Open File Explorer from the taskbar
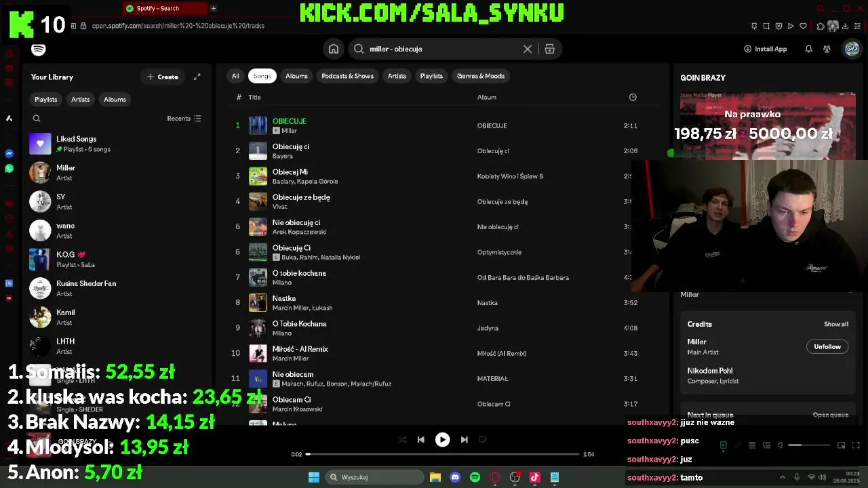 (x=435, y=477)
